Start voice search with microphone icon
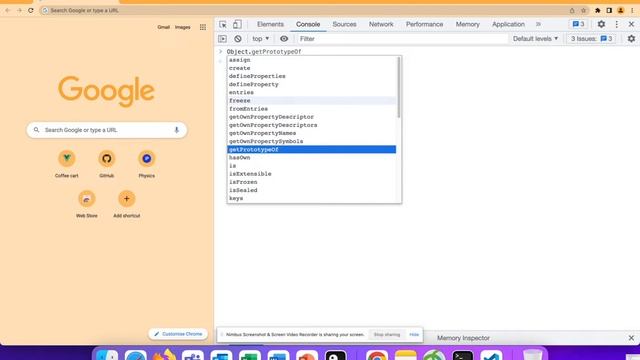Viewport: 640px width, 360px height. pos(176,130)
